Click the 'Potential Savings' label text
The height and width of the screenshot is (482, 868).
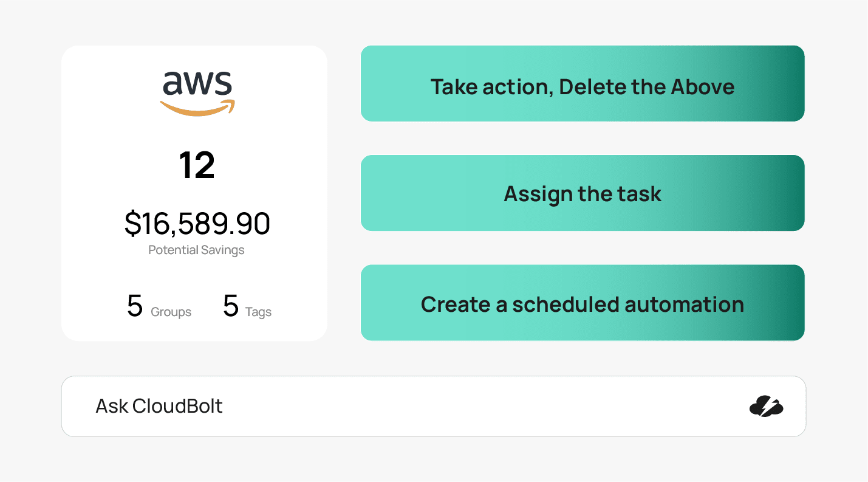pyautogui.click(x=196, y=249)
